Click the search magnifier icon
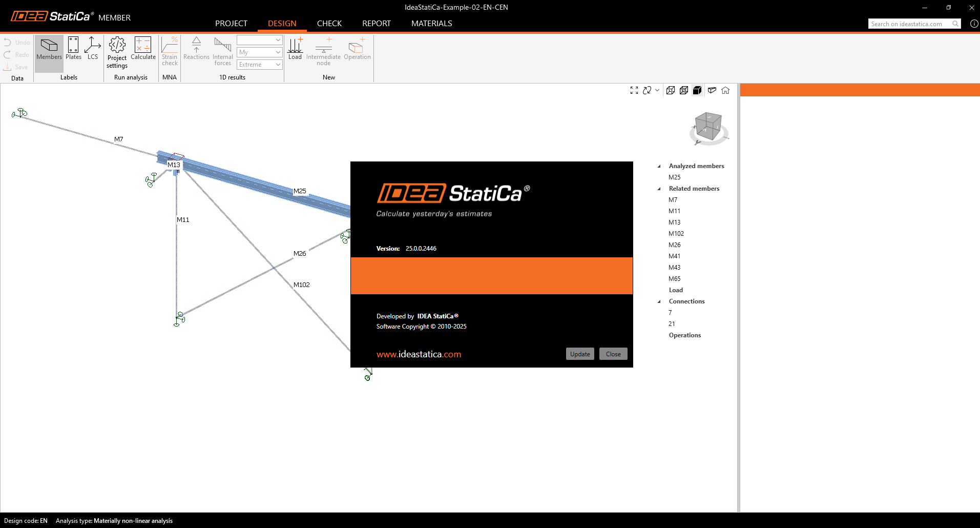The image size is (980, 528). 955,24
